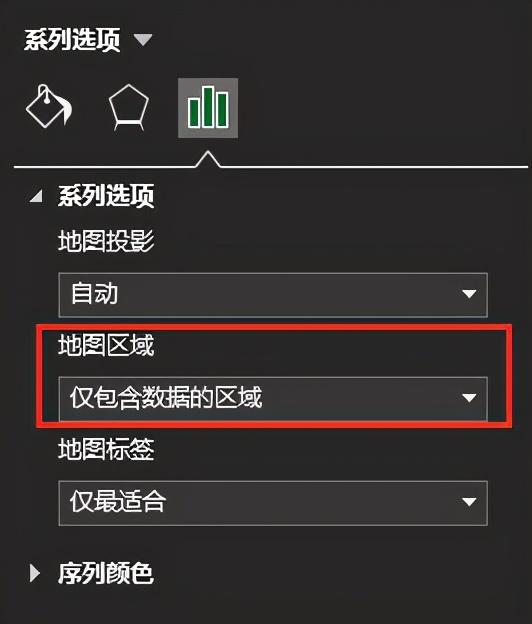Click the 地图标签 label
532x624 pixels.
pos(106,449)
